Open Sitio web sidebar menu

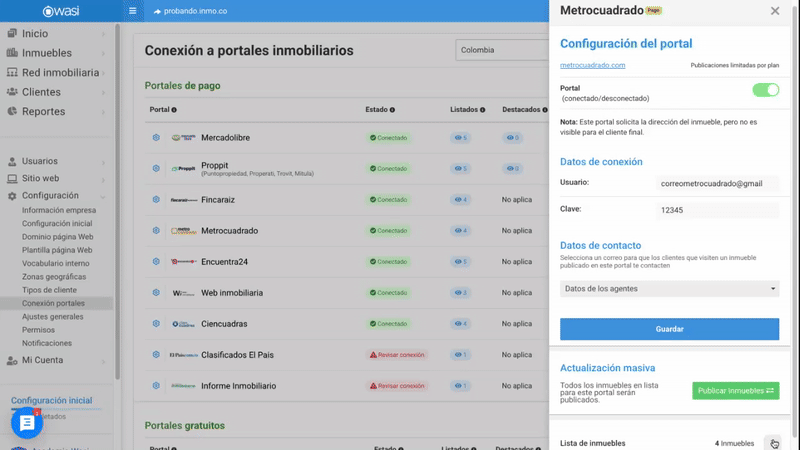pos(56,179)
